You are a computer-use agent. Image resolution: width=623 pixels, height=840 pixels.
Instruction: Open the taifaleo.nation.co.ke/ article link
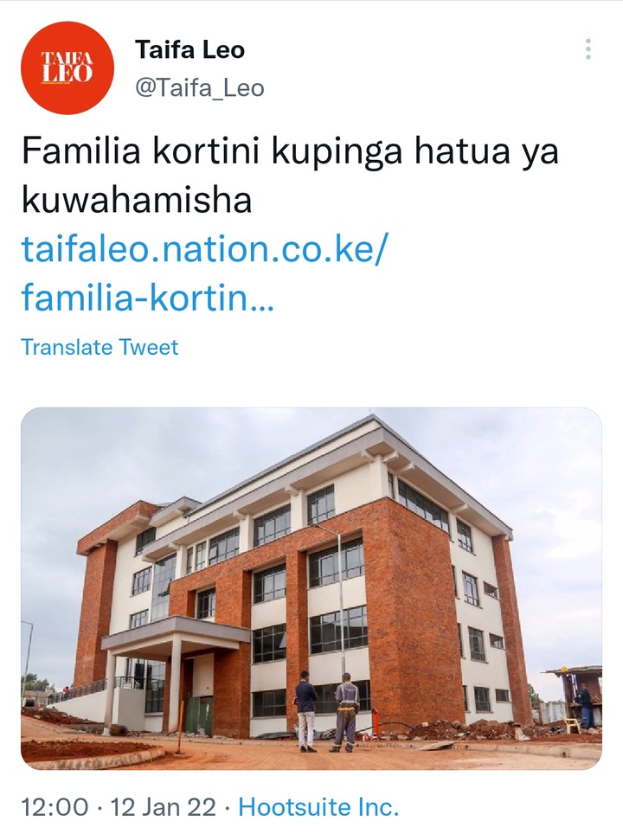203,250
